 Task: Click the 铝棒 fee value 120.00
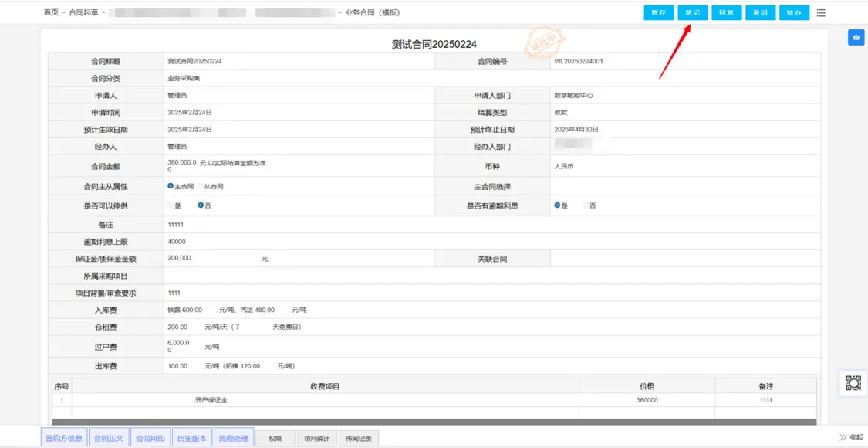point(250,366)
